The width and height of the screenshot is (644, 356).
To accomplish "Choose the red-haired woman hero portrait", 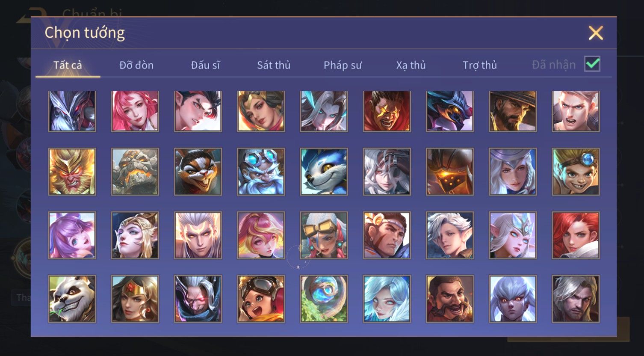I will point(576,235).
